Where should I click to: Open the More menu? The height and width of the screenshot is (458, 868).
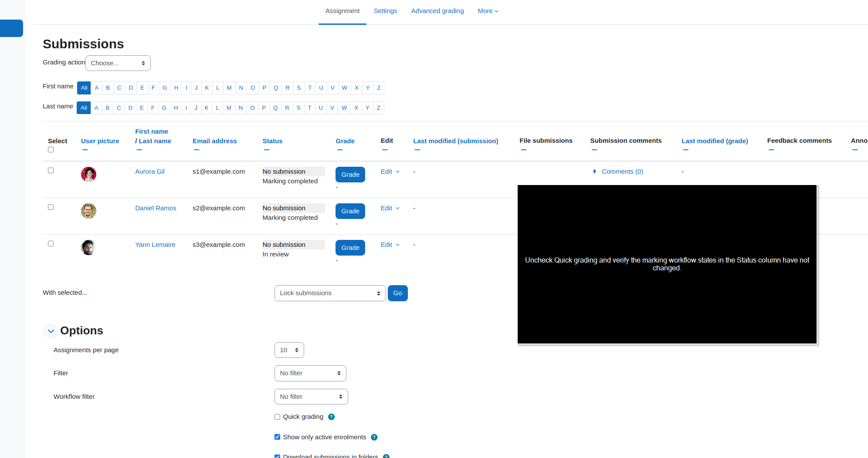488,11
